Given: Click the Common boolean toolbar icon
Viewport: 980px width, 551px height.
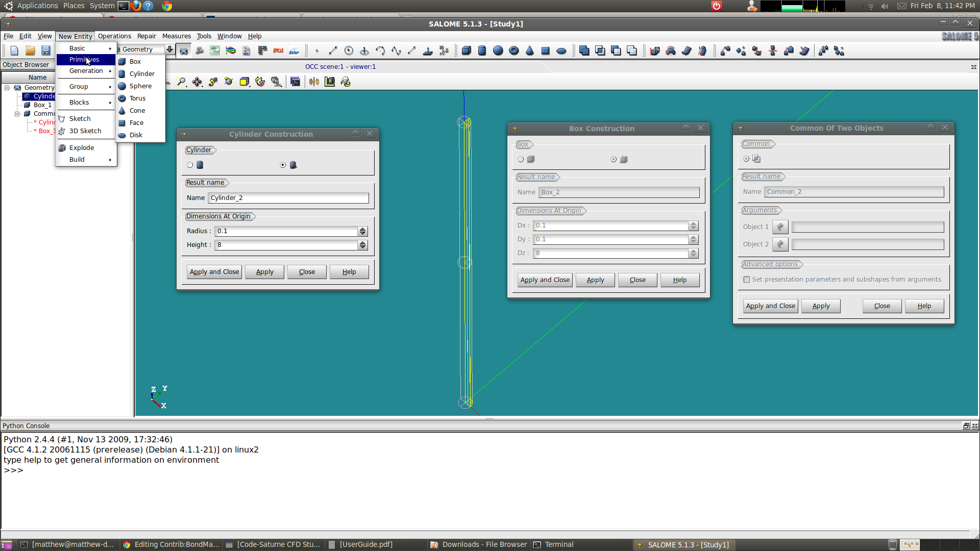Looking at the screenshot, I should pos(600,51).
